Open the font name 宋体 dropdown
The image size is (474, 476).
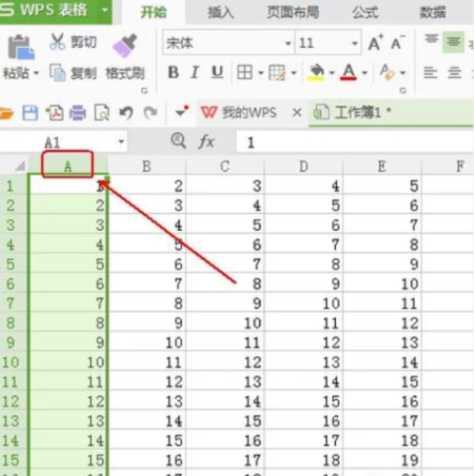[288, 43]
